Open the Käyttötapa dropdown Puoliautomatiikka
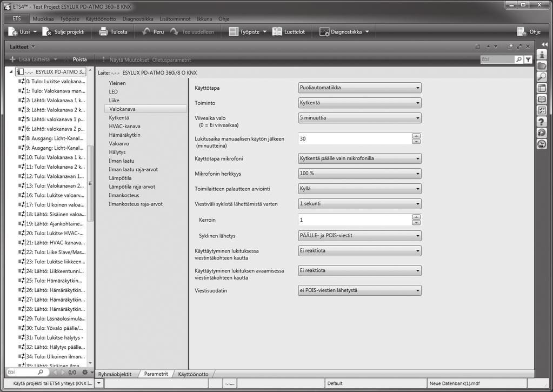The width and height of the screenshot is (553, 392). [x=359, y=88]
